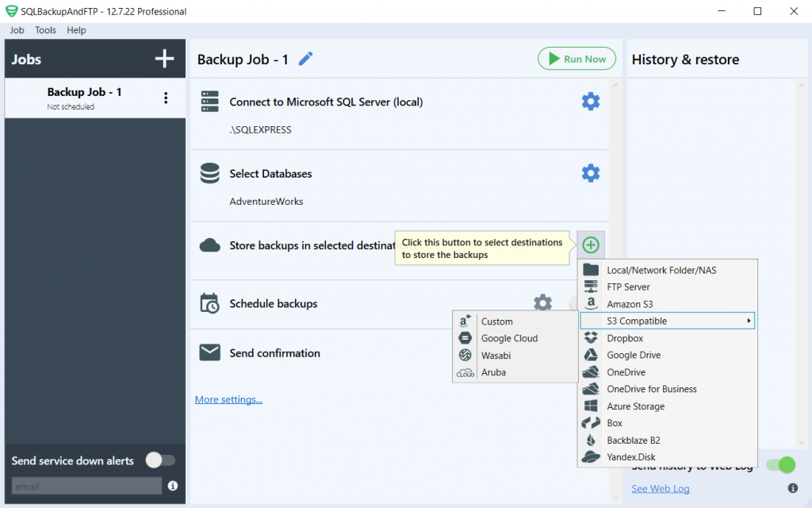Click the .\SQLEXPRESS server name
This screenshot has height=508, width=812.
(260, 129)
